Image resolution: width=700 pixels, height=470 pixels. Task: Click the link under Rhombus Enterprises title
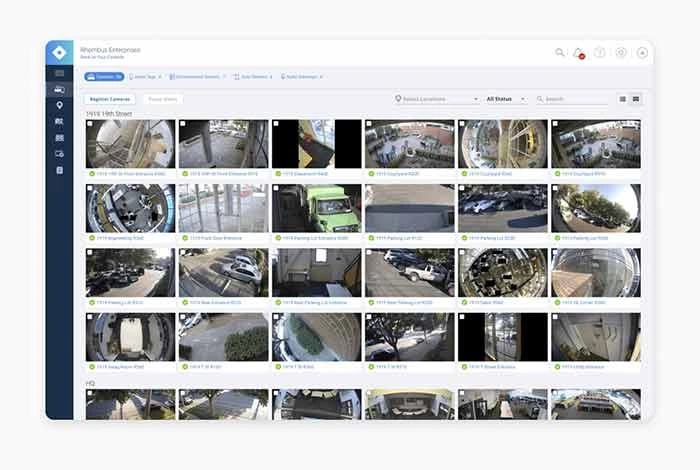coord(102,57)
